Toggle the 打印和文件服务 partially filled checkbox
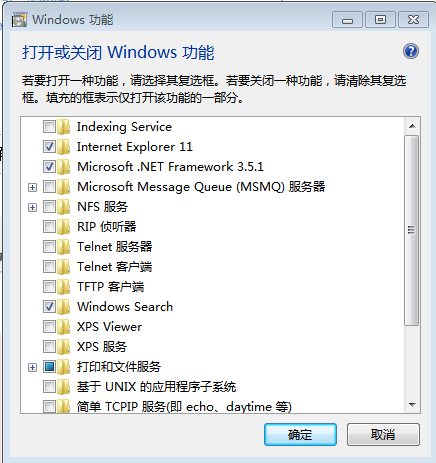The width and height of the screenshot is (436, 463). 49,367
